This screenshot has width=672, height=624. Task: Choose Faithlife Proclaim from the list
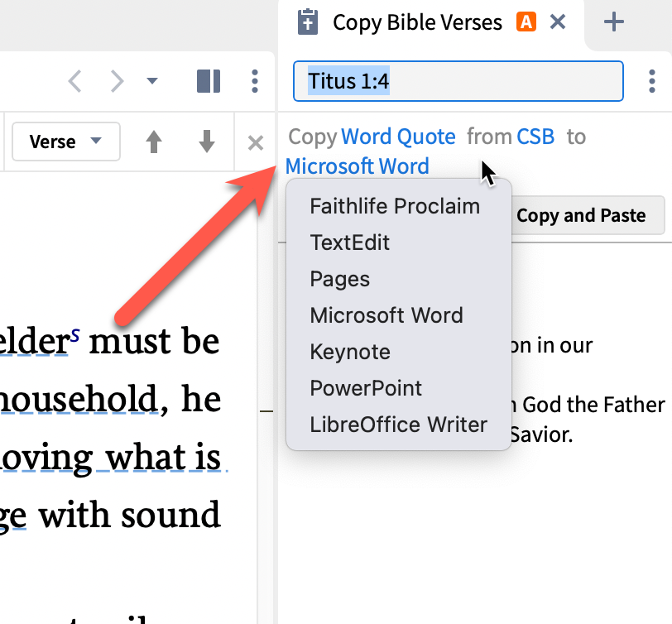click(395, 206)
